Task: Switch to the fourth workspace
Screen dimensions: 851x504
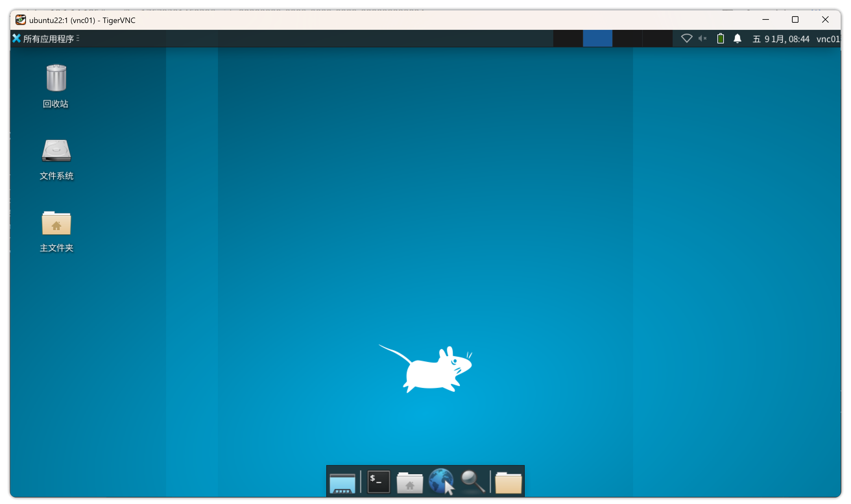Action: click(657, 38)
